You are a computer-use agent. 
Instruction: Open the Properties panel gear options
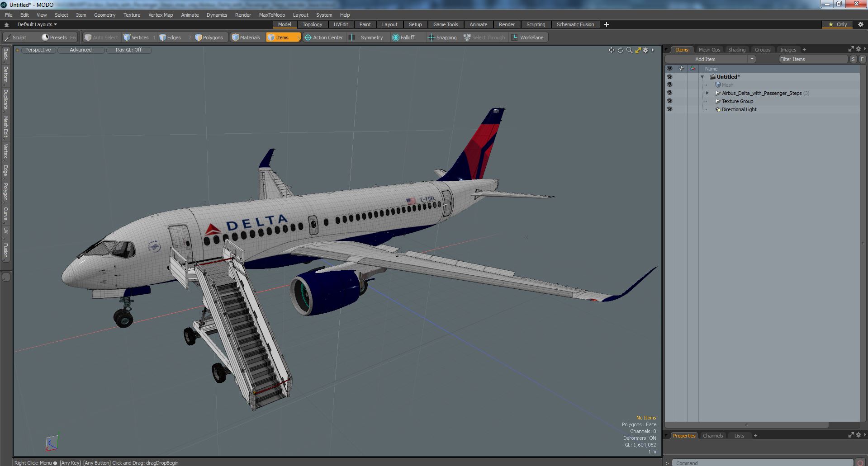click(859, 435)
